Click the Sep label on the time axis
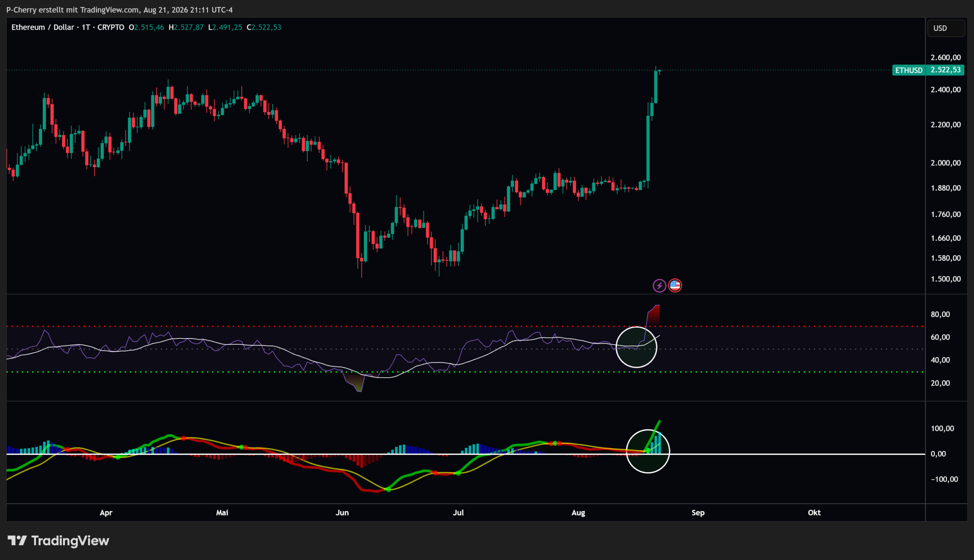974x560 pixels. 698,513
